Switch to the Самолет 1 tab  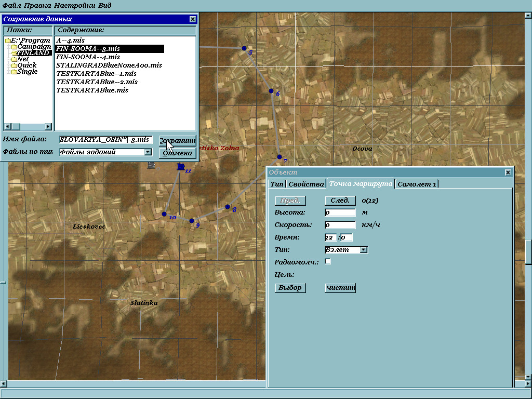click(x=417, y=184)
